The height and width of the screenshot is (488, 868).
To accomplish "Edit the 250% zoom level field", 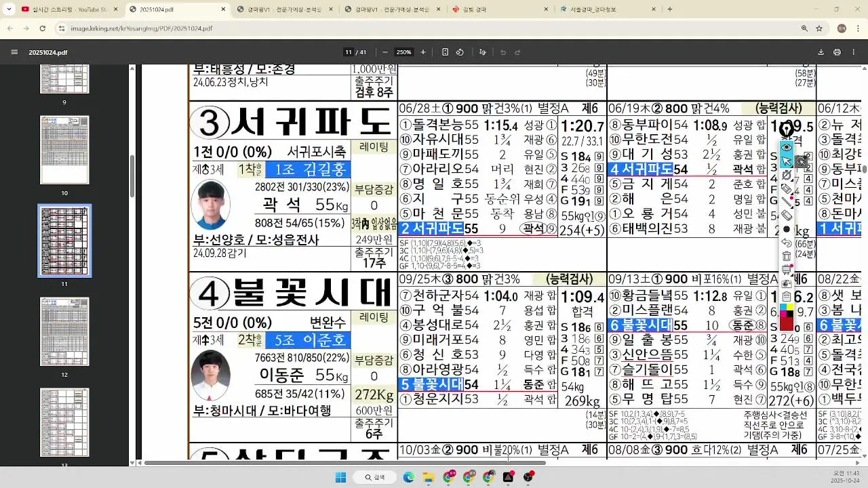I will [404, 52].
